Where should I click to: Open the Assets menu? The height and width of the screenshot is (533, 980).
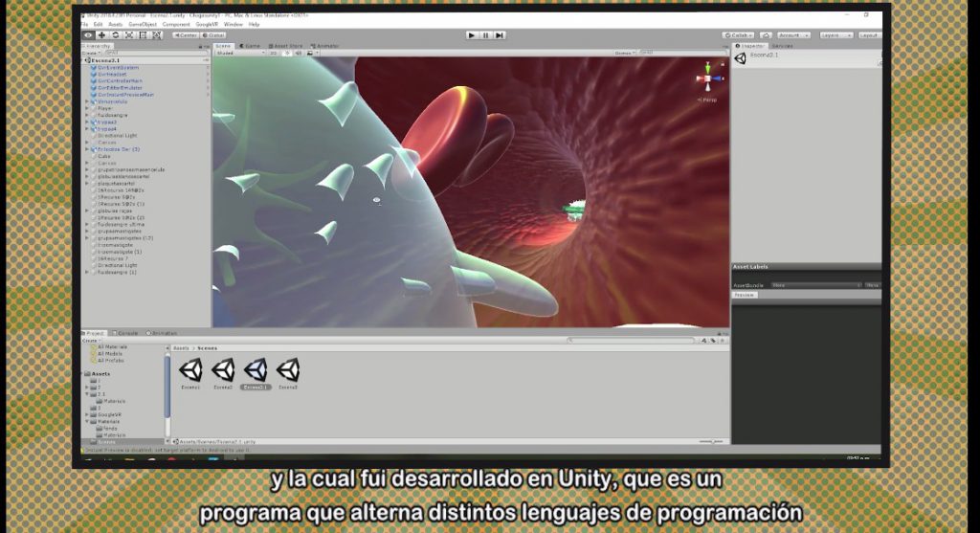tap(116, 24)
